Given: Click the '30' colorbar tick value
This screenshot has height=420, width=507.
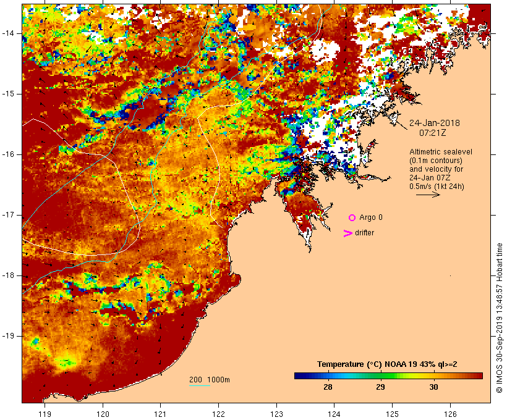Looking at the screenshot, I should pyautogui.click(x=433, y=387).
